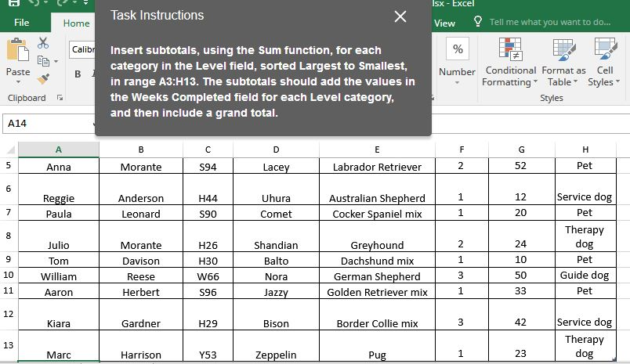Open the File menu

click(x=21, y=23)
